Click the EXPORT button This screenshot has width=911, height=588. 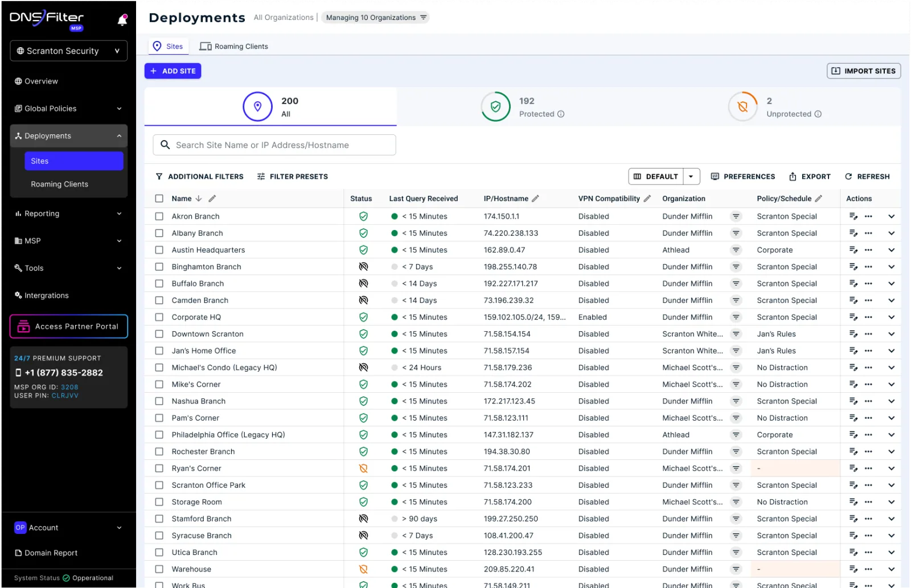pyautogui.click(x=810, y=176)
